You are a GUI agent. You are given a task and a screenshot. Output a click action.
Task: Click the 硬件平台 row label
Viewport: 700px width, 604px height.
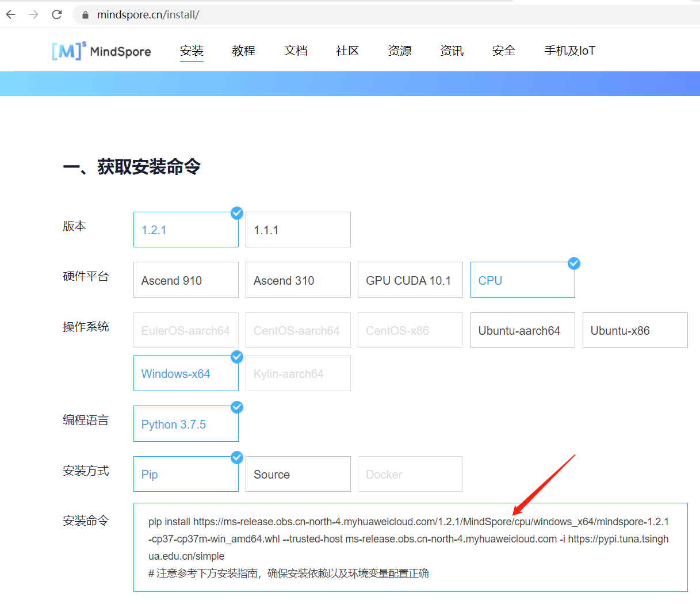(x=86, y=276)
